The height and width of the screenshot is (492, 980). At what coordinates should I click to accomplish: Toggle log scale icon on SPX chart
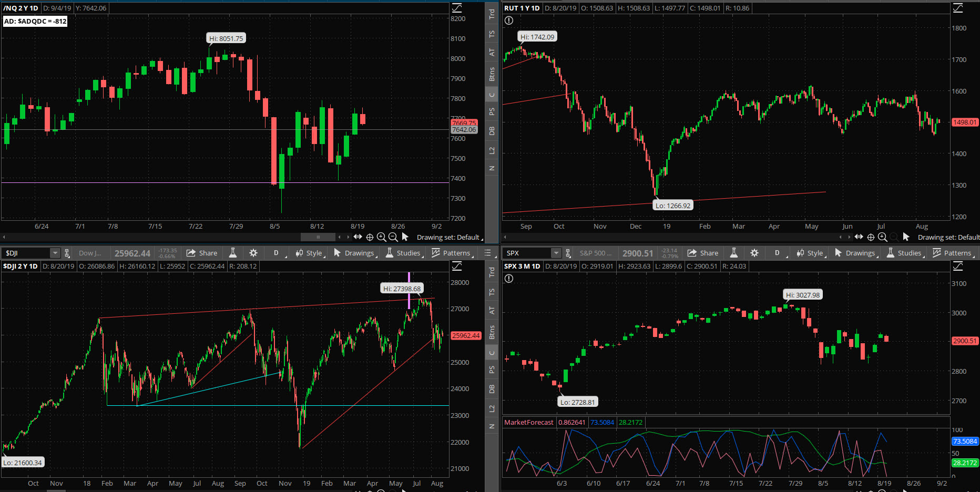coord(958,266)
